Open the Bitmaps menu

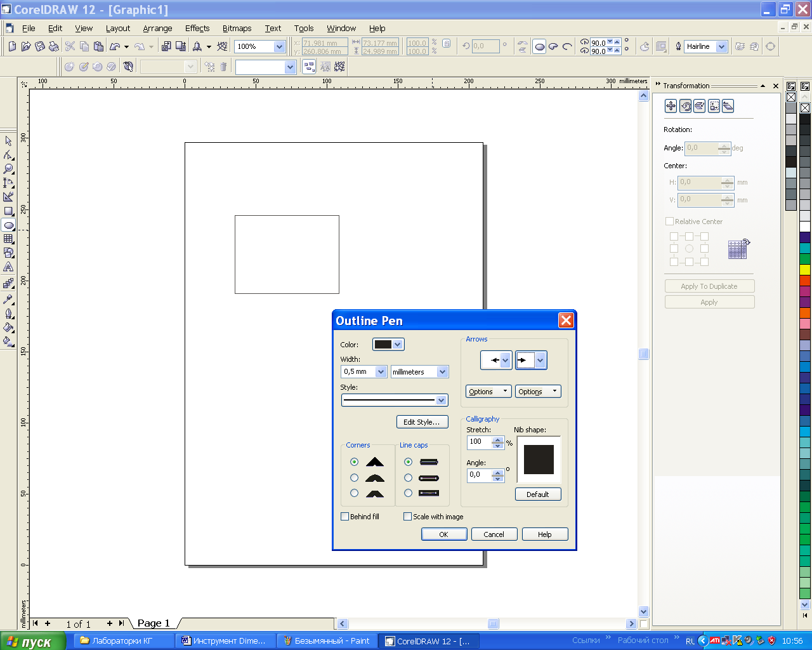click(x=237, y=28)
